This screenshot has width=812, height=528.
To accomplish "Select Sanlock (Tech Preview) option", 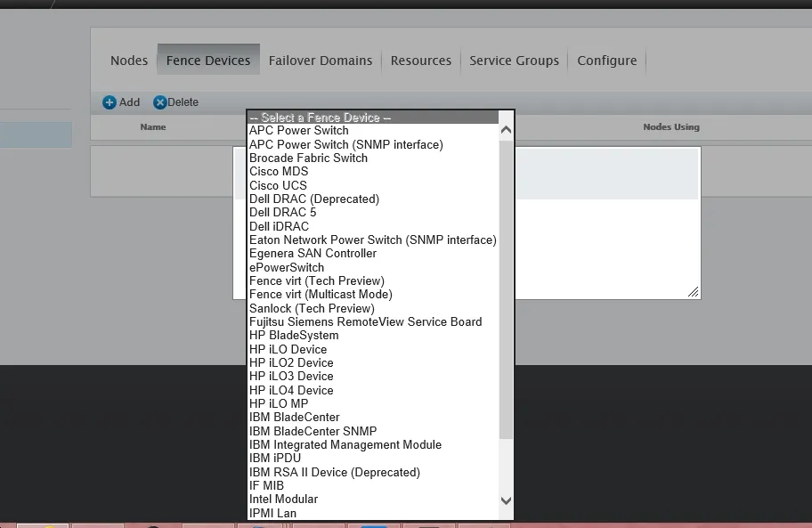I will click(373, 308).
